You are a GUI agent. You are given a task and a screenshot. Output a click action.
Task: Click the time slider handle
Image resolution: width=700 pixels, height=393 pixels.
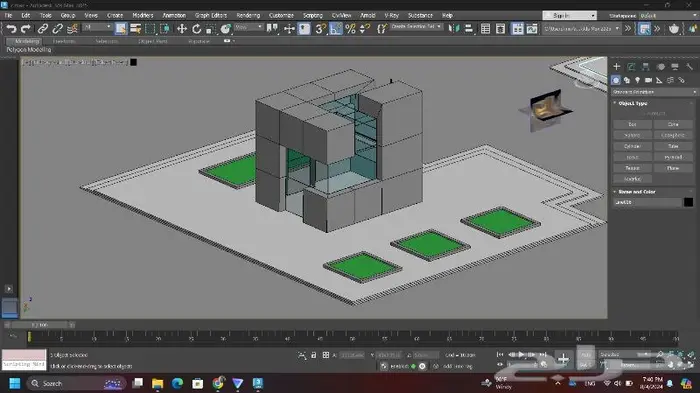pos(40,325)
